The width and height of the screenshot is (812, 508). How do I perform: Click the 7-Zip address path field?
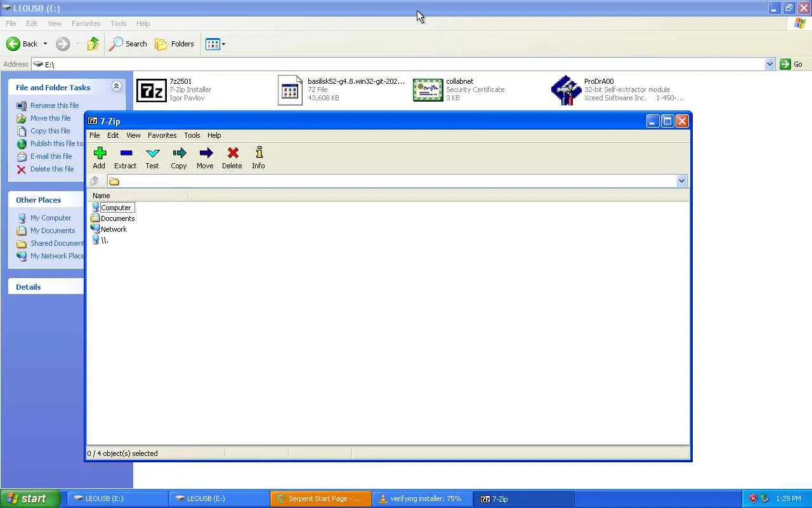click(x=391, y=181)
